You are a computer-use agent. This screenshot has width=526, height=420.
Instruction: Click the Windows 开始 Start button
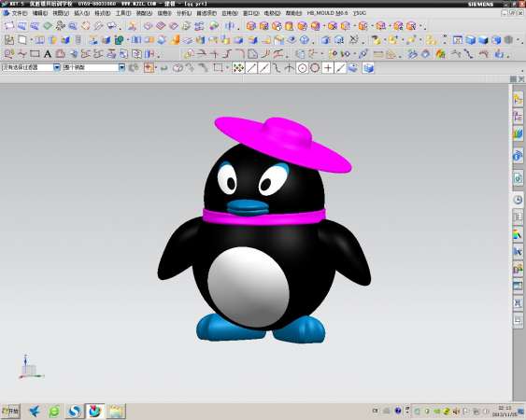11,411
